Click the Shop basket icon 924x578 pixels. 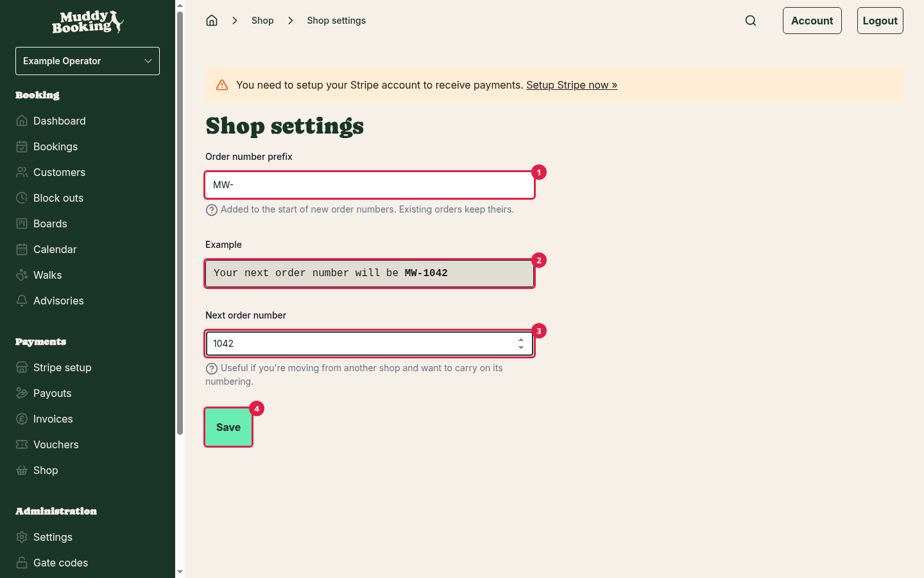click(x=22, y=470)
